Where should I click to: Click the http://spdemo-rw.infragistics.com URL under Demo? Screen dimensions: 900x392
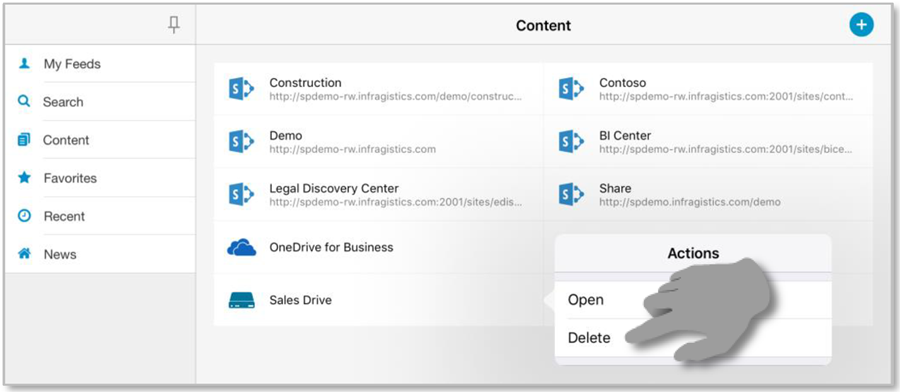point(352,149)
